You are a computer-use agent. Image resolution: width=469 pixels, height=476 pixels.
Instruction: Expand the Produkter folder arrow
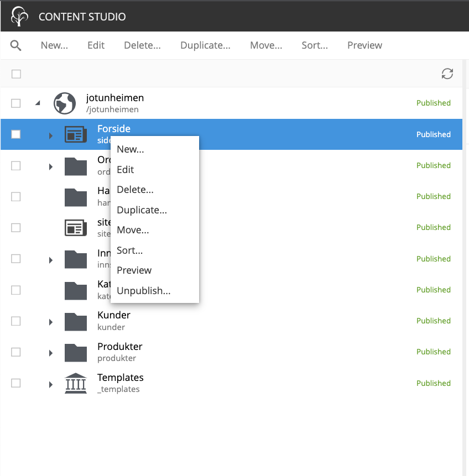click(51, 353)
